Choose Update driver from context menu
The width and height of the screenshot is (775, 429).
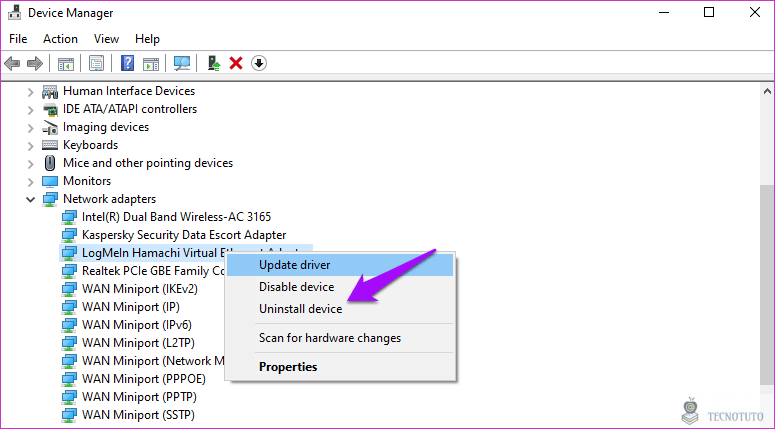(x=340, y=265)
